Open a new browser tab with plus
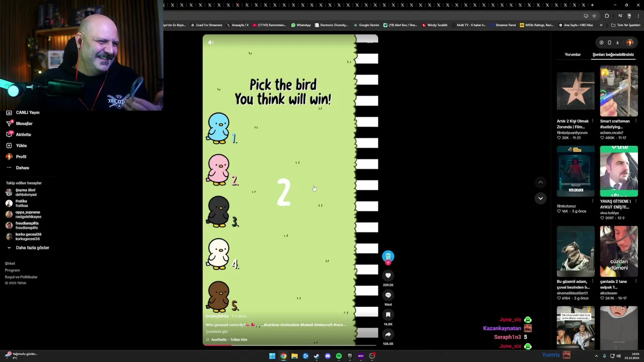The image size is (644, 362). coord(592,5)
